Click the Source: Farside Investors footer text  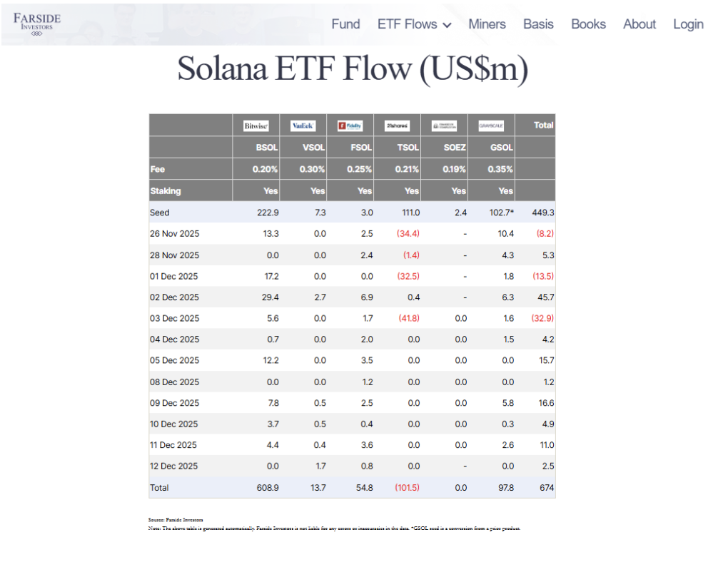tap(175, 520)
